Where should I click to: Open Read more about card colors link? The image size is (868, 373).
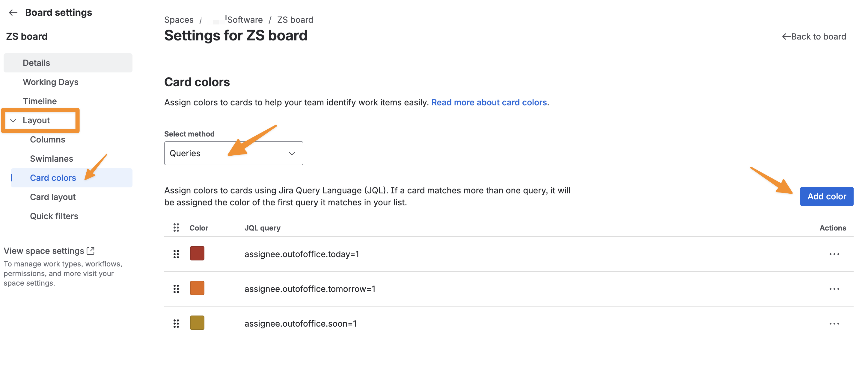489,102
